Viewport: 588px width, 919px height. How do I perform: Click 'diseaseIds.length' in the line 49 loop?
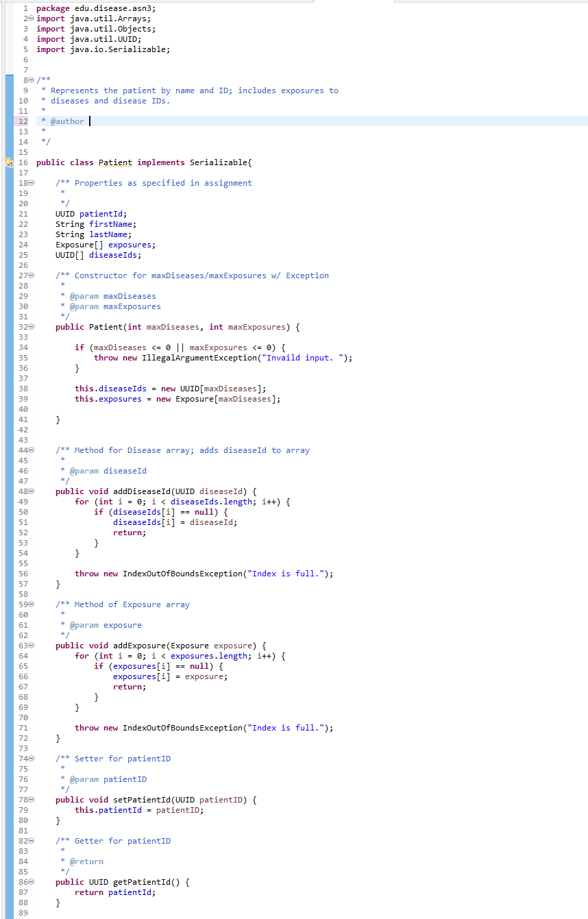[x=211, y=502]
